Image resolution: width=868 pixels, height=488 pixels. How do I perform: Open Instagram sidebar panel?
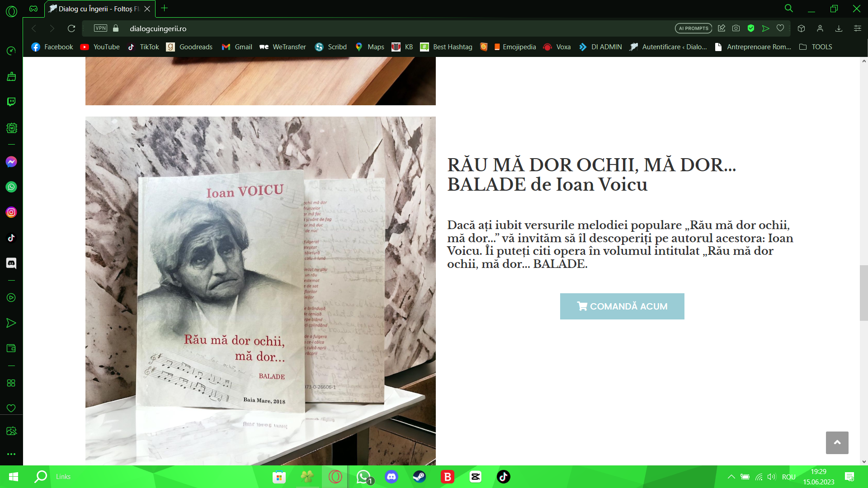pos(11,212)
